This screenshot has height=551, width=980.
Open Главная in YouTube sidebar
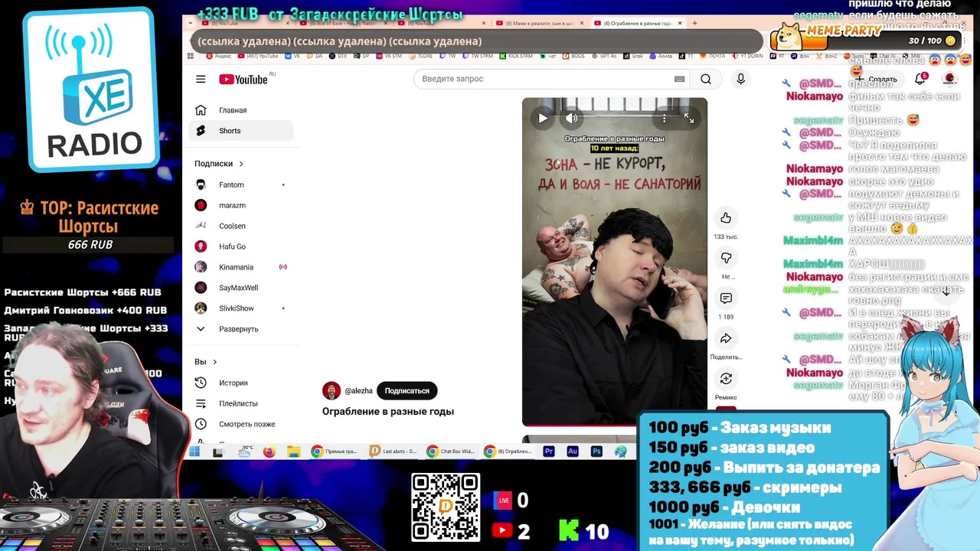click(240, 110)
